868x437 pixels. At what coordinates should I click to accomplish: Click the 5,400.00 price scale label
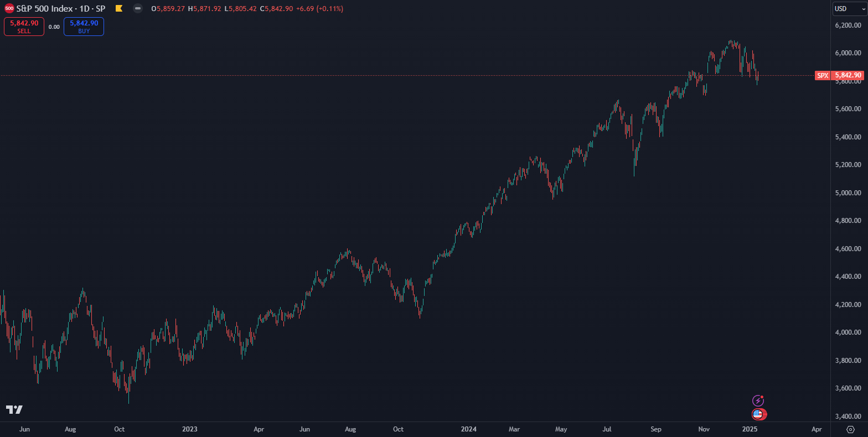pos(848,137)
